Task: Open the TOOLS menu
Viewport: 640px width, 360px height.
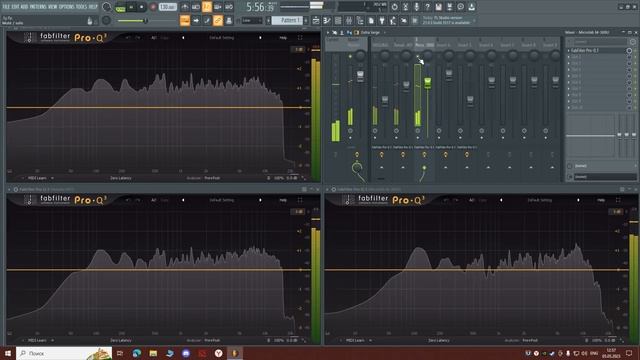Action: point(81,7)
